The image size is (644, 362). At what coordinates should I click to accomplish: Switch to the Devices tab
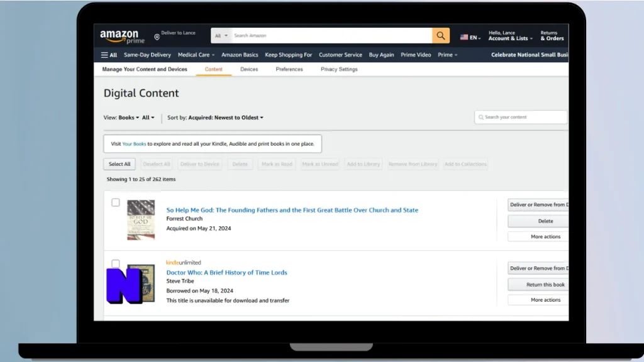click(x=249, y=69)
